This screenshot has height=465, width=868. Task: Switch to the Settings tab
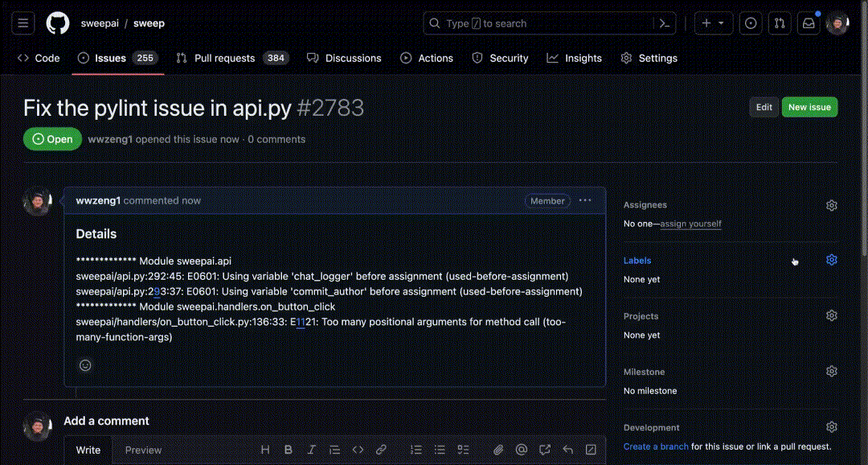tap(649, 58)
